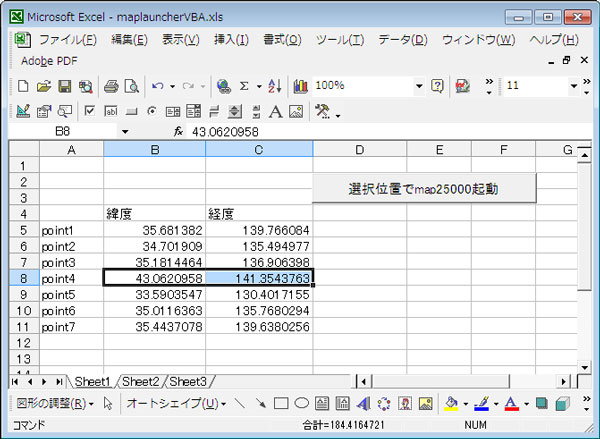
Task: Select the Rectangle drawing tool
Action: 281,403
